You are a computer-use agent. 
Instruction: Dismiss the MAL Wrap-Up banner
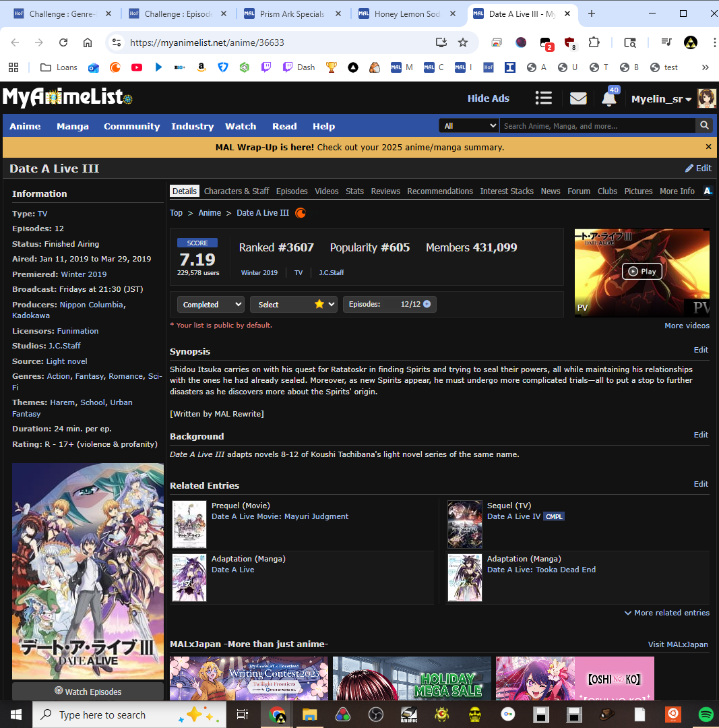coord(708,147)
